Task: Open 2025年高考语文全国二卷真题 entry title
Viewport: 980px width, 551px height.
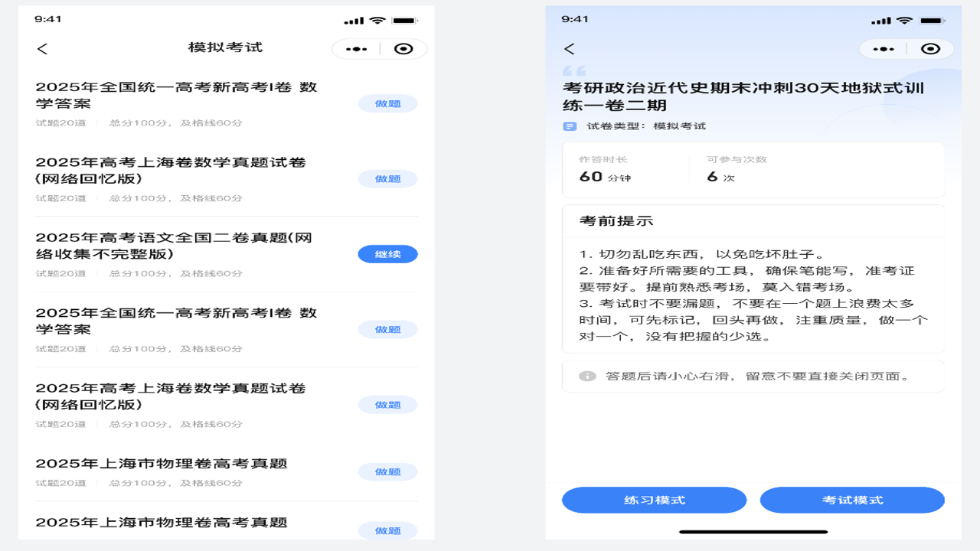Action: pyautogui.click(x=174, y=246)
